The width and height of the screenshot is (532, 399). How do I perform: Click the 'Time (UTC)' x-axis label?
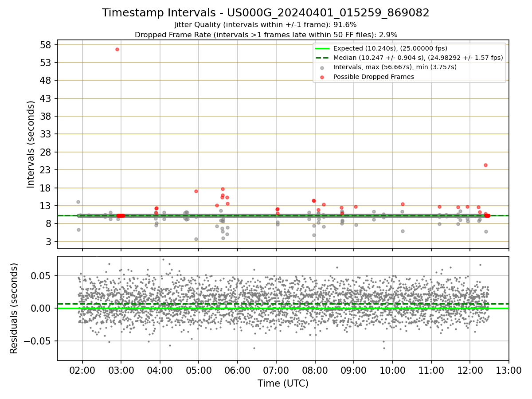click(x=283, y=383)
